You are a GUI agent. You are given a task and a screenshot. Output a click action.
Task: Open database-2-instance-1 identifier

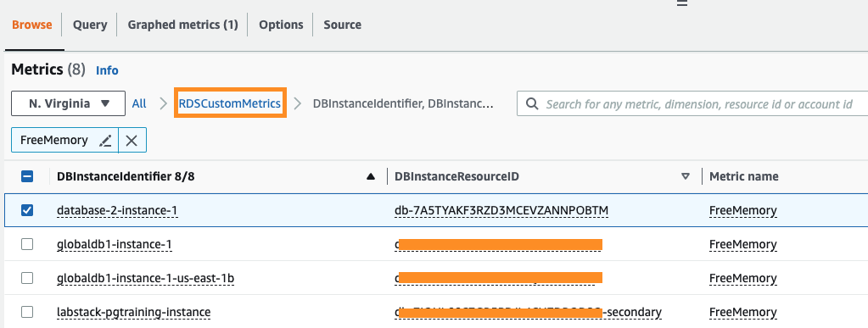click(x=117, y=210)
